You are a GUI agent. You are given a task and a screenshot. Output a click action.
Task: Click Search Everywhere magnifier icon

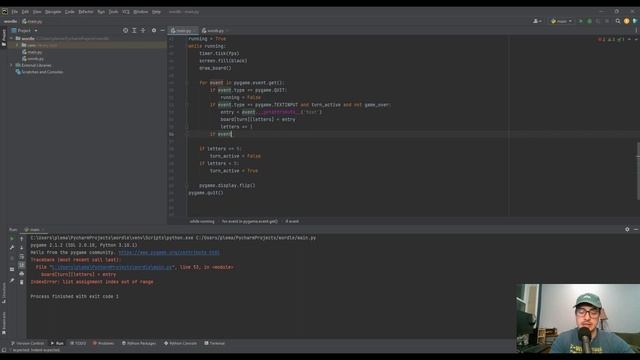[618, 21]
